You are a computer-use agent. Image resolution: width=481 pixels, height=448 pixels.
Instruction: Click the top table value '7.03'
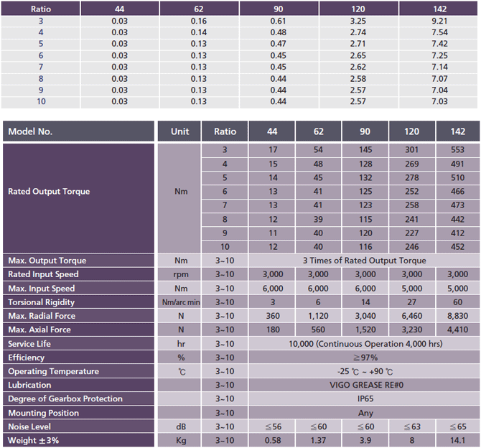click(439, 101)
